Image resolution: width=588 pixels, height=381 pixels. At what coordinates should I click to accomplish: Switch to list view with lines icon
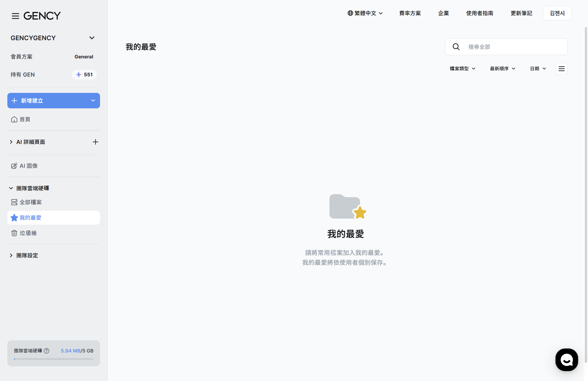[562, 69]
